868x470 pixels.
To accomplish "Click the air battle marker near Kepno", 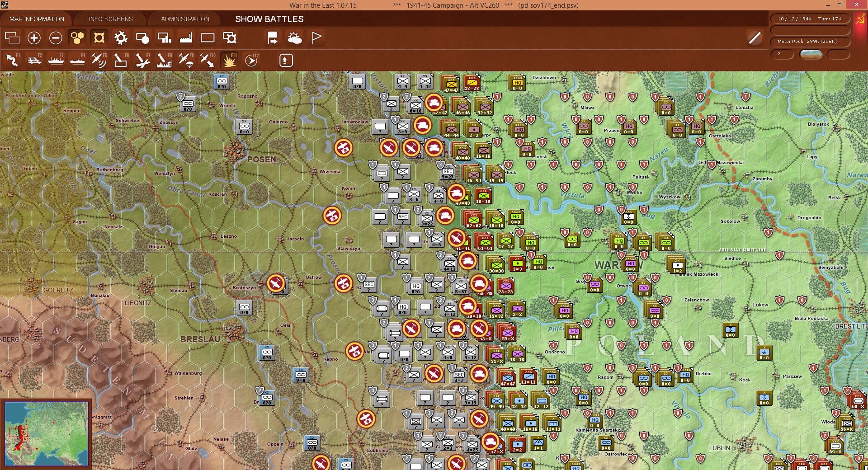I will [x=355, y=351].
